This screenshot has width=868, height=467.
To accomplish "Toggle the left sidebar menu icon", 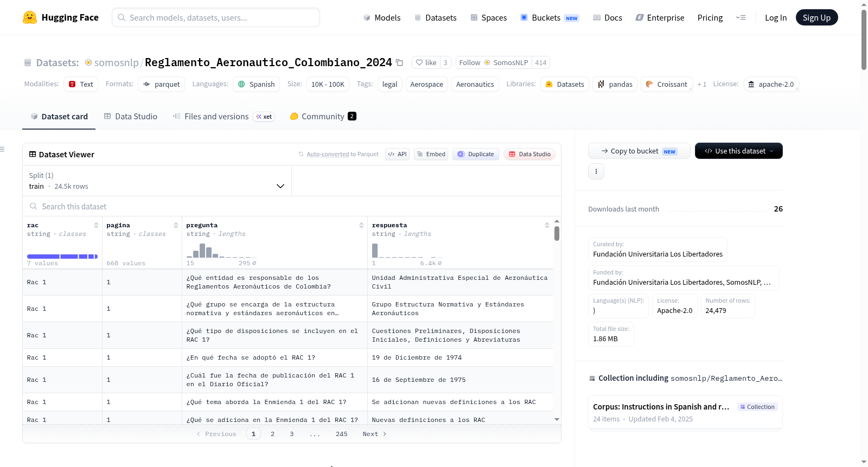I will [x=2, y=149].
